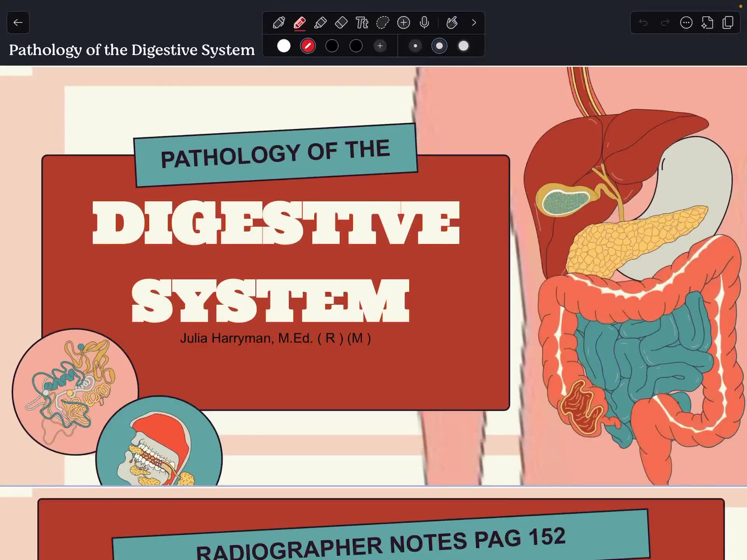Select the fountain pen tool
Screen dimensions: 747x560
[279, 23]
